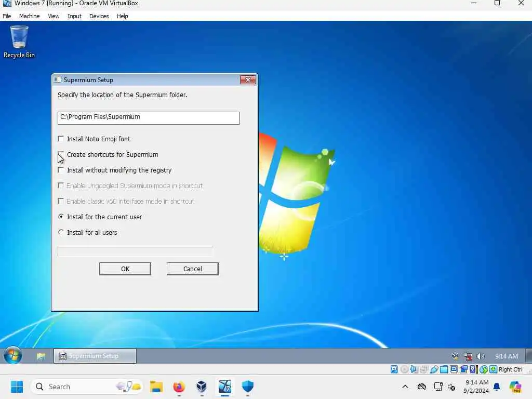Click the VirtualBox audio indicator icon
The image size is (532, 399).
[x=414, y=369]
